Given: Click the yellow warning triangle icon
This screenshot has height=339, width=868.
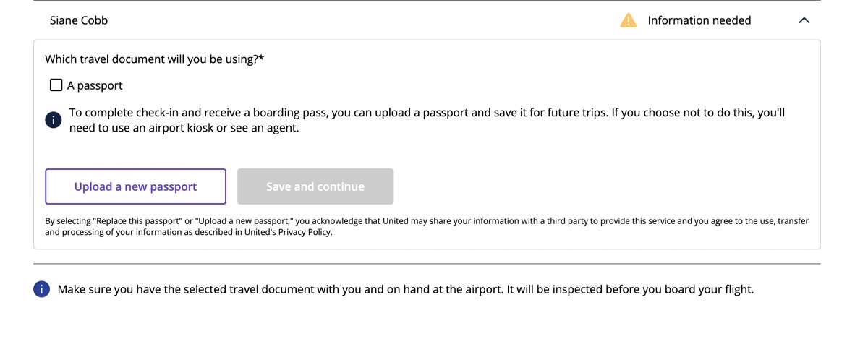Looking at the screenshot, I should (x=629, y=20).
